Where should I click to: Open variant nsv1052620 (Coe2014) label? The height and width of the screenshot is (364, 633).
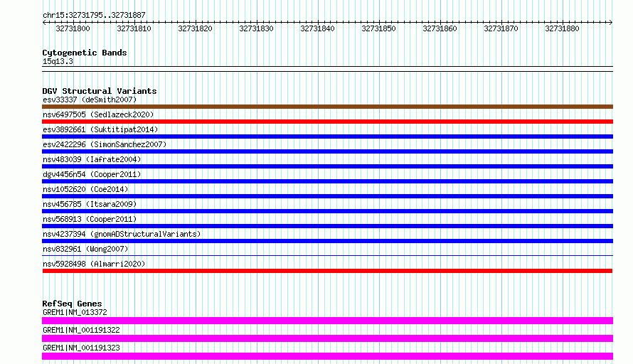click(85, 189)
